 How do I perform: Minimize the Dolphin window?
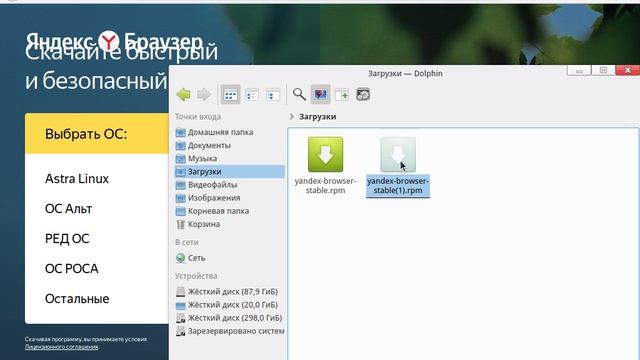coord(579,71)
